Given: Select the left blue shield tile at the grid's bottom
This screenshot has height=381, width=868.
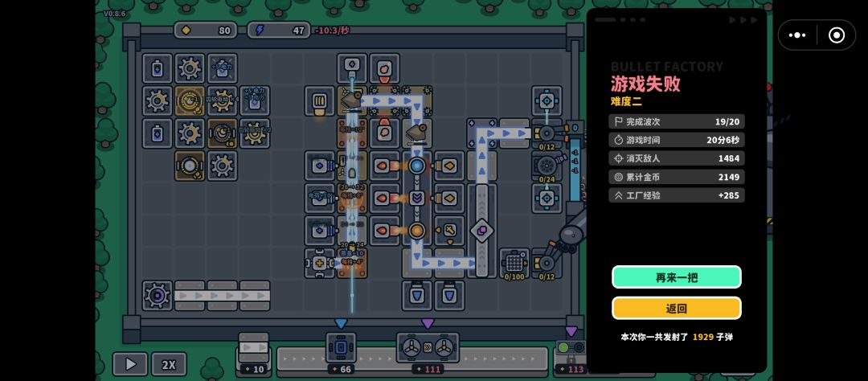Looking at the screenshot, I should 417,296.
